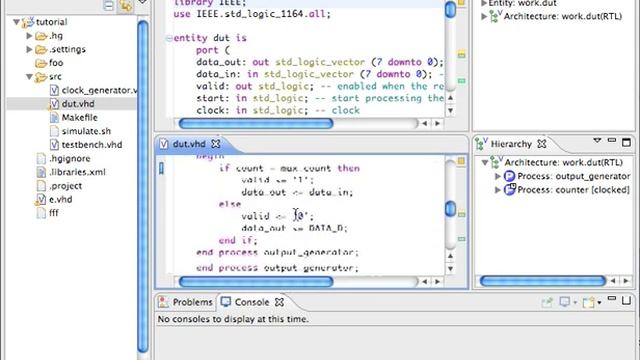
Task: Select dut.vhd in project tree
Action: point(78,104)
